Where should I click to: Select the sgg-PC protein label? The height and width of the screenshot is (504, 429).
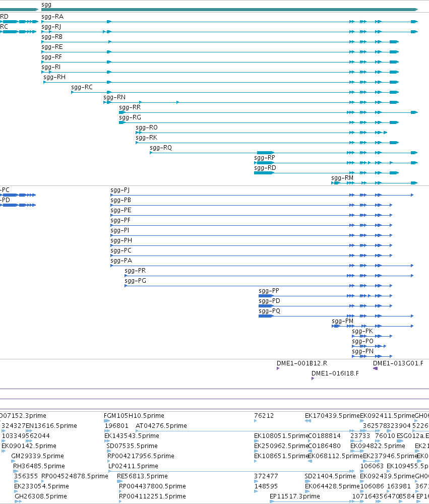click(120, 250)
